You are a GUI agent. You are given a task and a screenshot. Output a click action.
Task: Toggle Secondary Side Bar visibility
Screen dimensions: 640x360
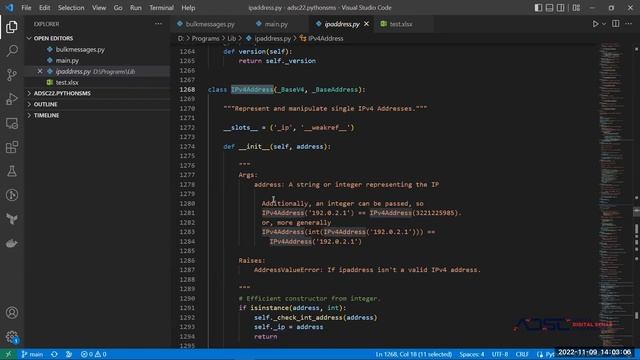click(561, 8)
